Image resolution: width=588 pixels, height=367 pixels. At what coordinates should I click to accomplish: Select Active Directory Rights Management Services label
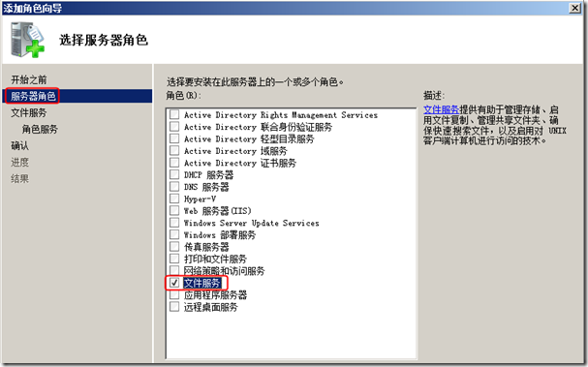click(x=281, y=114)
